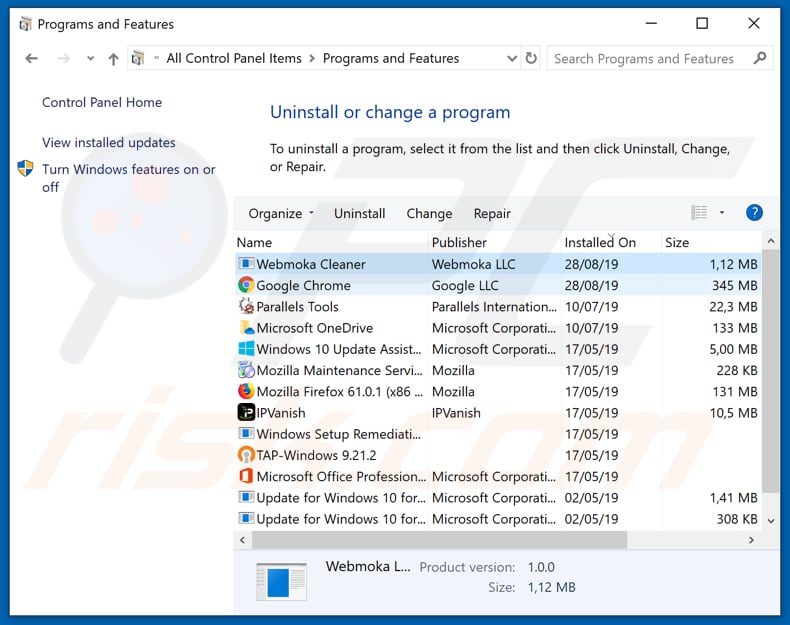Viewport: 790px width, 625px height.
Task: Sort by the Name column header
Action: click(332, 242)
